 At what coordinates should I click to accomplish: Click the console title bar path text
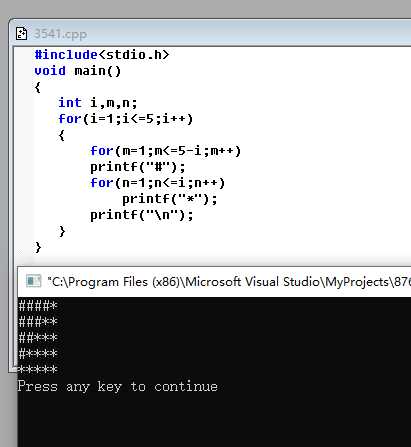coord(229,282)
